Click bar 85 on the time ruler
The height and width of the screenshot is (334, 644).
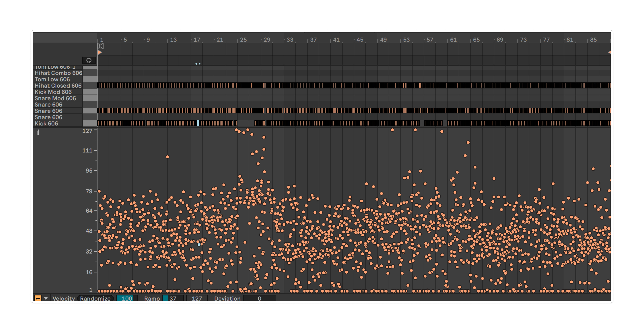pyautogui.click(x=593, y=40)
